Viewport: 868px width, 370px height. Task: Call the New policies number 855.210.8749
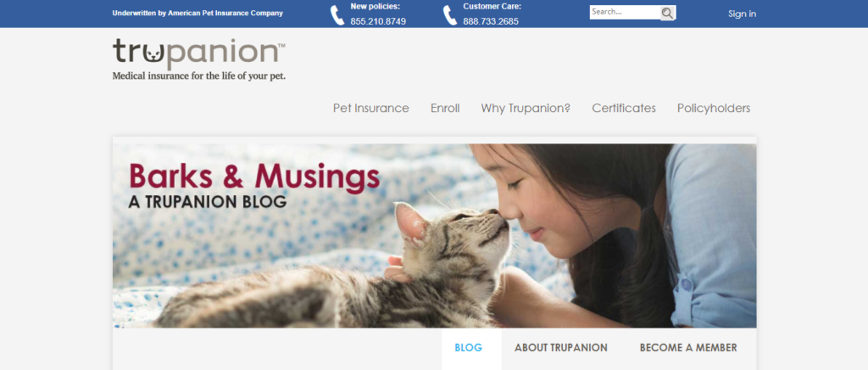click(378, 21)
